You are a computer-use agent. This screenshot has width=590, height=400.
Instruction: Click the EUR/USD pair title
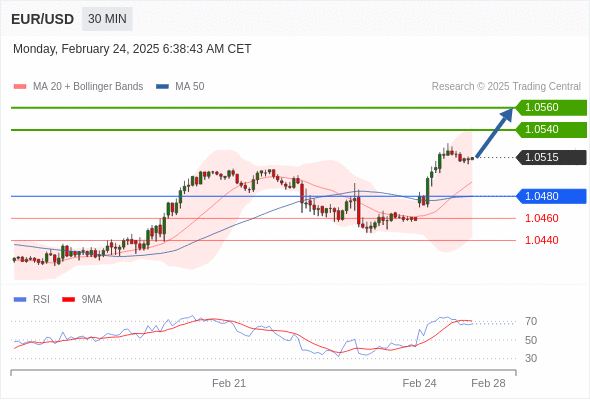(42, 19)
